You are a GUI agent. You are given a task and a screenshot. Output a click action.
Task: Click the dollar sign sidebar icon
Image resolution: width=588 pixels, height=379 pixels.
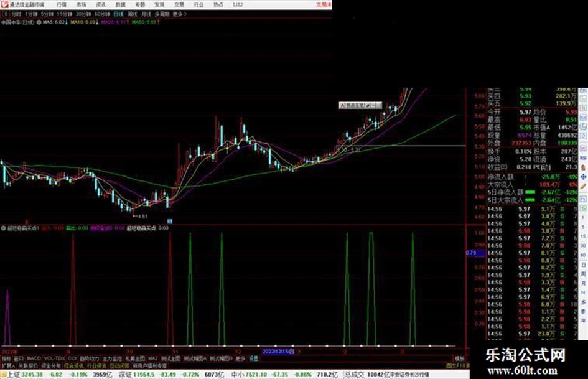click(x=584, y=167)
